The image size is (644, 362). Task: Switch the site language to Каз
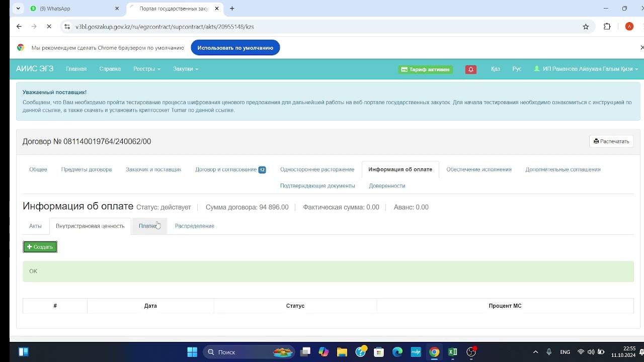496,69
